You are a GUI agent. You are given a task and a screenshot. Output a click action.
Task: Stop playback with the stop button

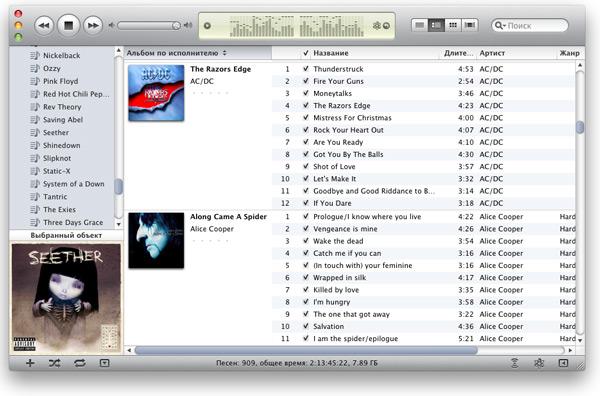tap(68, 26)
